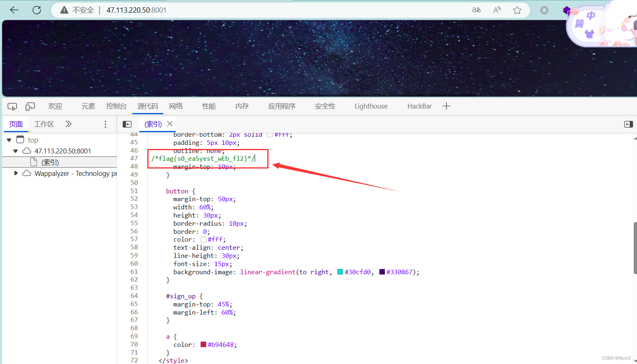
Task: Switch to the 源代码 DevTools tab
Action: tap(148, 106)
